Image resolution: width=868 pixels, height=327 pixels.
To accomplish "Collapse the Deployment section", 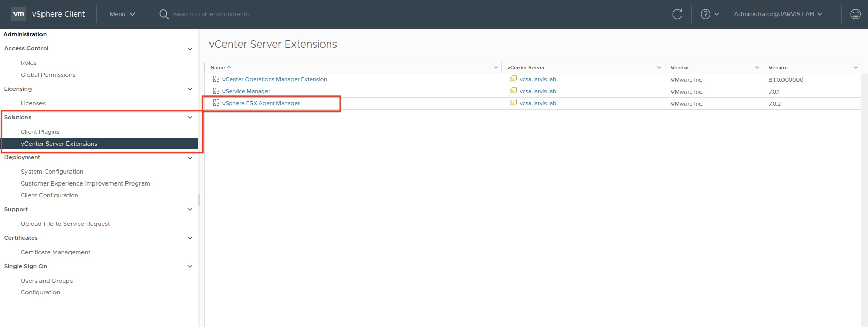I will [x=190, y=158].
